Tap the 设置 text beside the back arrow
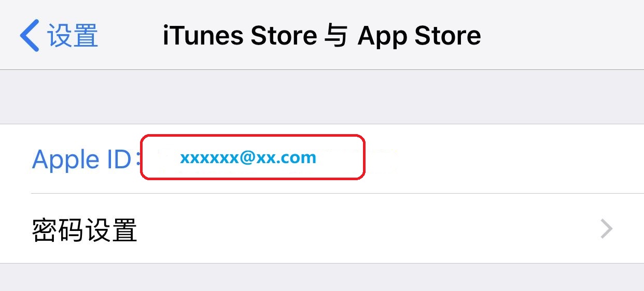Image resolution: width=644 pixels, height=291 pixels. pyautogui.click(x=73, y=36)
